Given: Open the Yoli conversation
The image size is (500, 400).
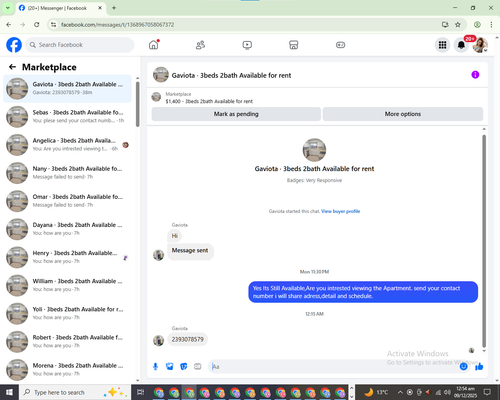Looking at the screenshot, I should [67, 313].
